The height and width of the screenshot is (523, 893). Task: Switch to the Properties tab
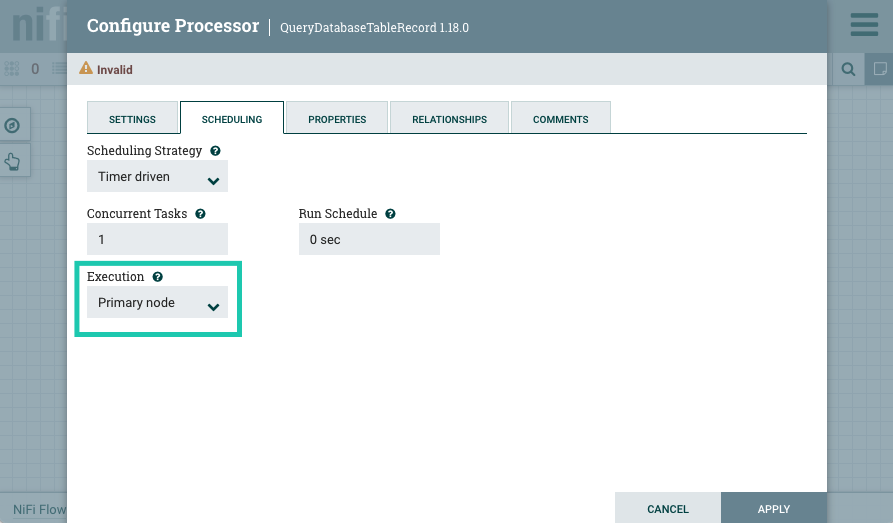(x=337, y=119)
